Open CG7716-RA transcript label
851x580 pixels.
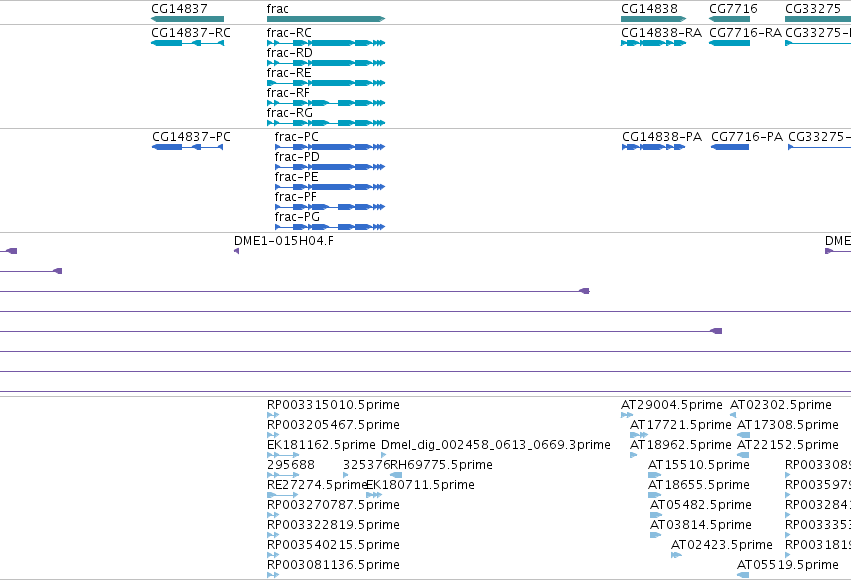point(745,33)
